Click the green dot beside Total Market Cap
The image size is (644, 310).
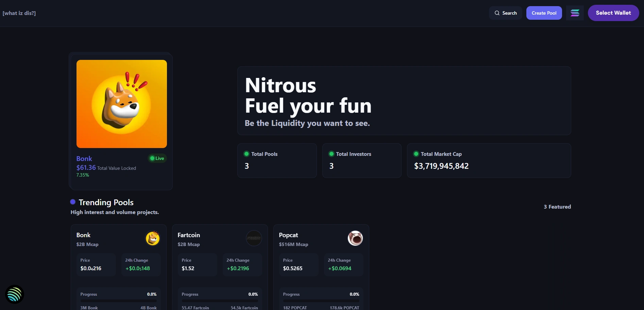point(416,154)
